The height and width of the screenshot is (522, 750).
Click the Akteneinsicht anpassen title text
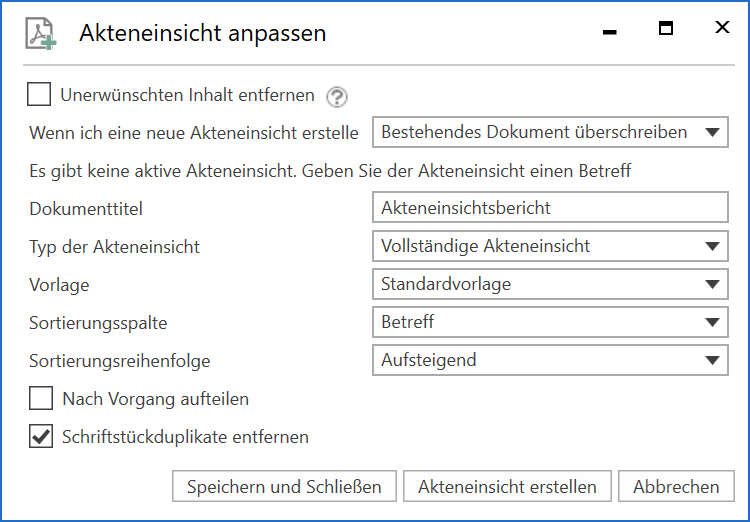point(202,33)
